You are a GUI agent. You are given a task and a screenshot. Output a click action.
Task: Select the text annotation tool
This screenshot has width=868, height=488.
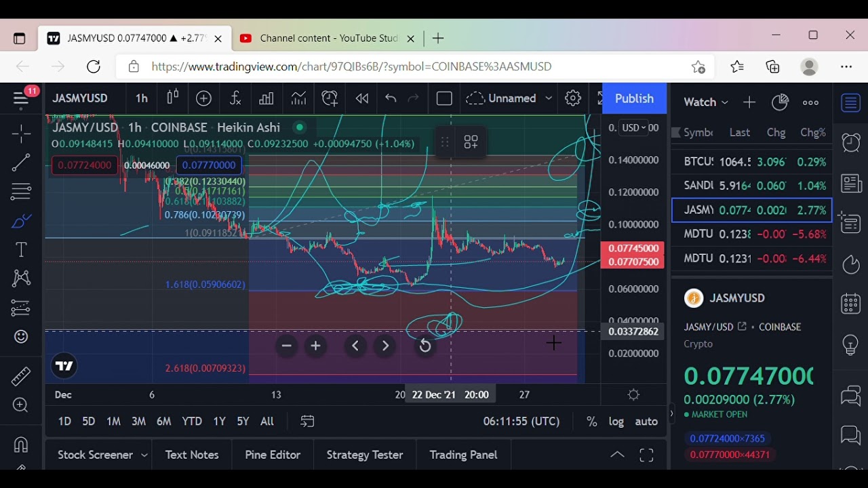pyautogui.click(x=21, y=249)
